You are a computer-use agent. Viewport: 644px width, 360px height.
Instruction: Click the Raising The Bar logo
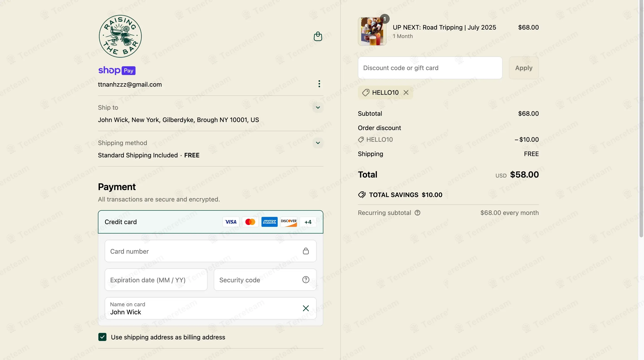120,36
